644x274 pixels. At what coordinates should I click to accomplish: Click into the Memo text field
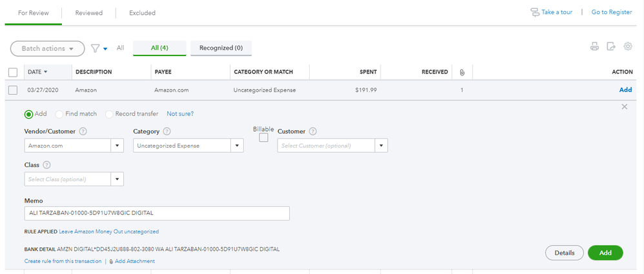157,213
